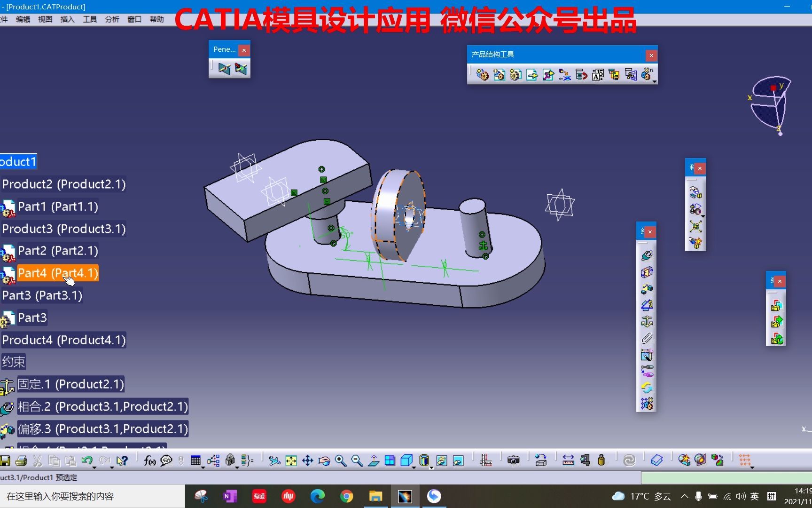Click second icon in the Pene... toolbar

click(241, 69)
